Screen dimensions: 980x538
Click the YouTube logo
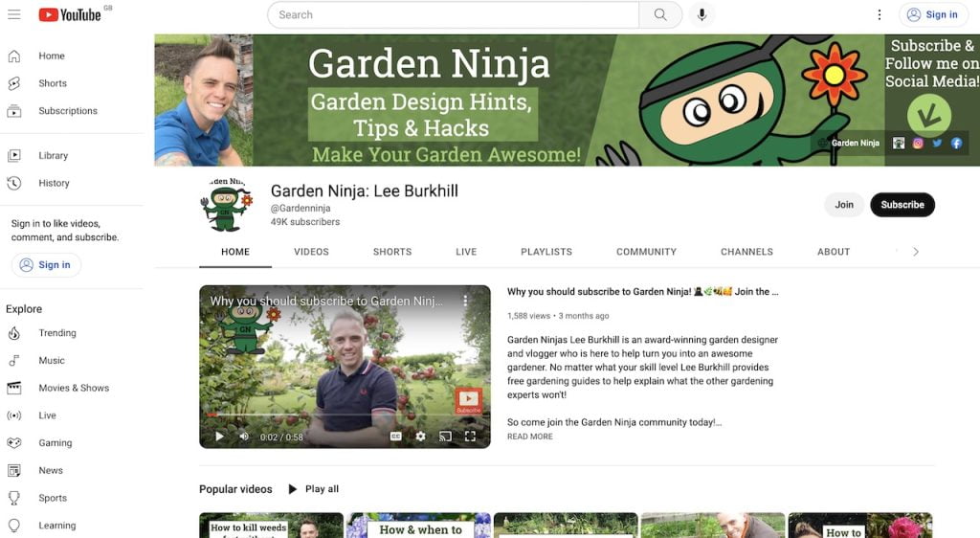tap(69, 14)
